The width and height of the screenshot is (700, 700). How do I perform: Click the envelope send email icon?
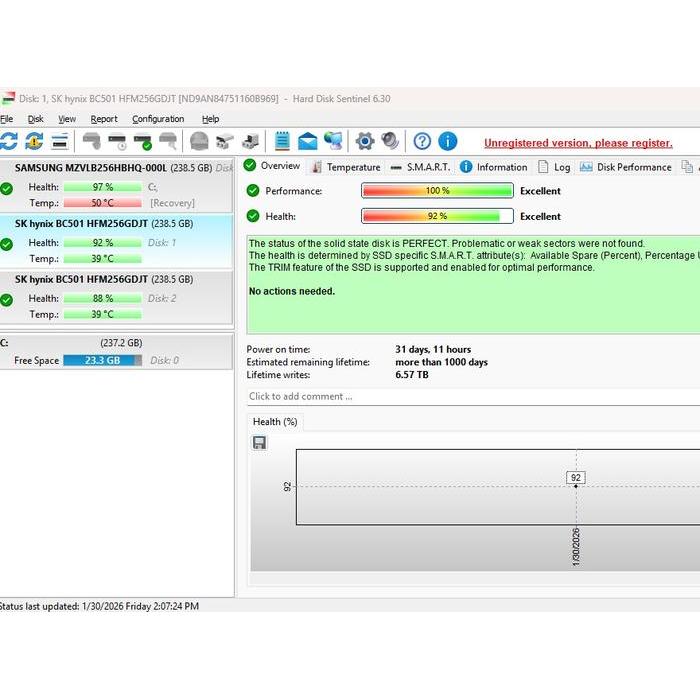(x=308, y=141)
